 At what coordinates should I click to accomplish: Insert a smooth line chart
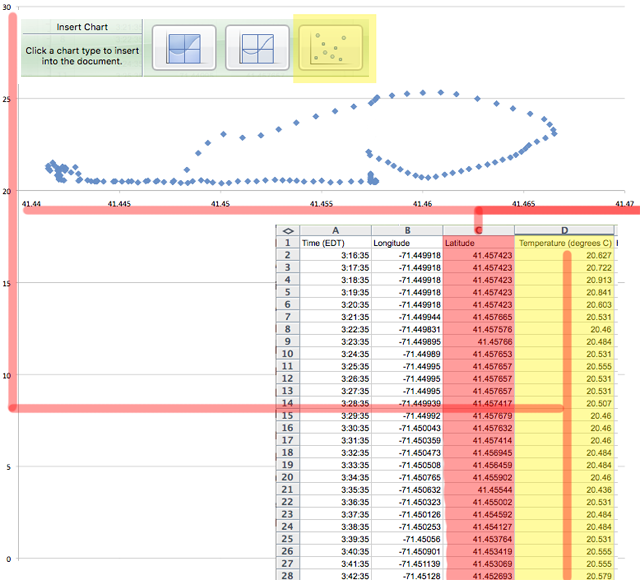[258, 48]
